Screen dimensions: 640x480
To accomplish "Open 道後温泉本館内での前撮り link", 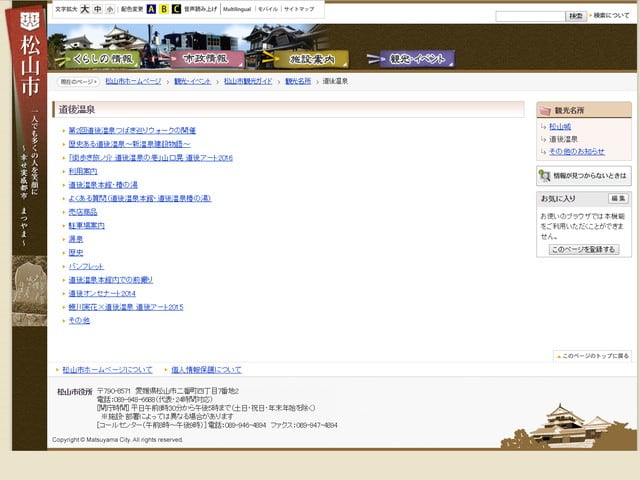I will click(111, 280).
